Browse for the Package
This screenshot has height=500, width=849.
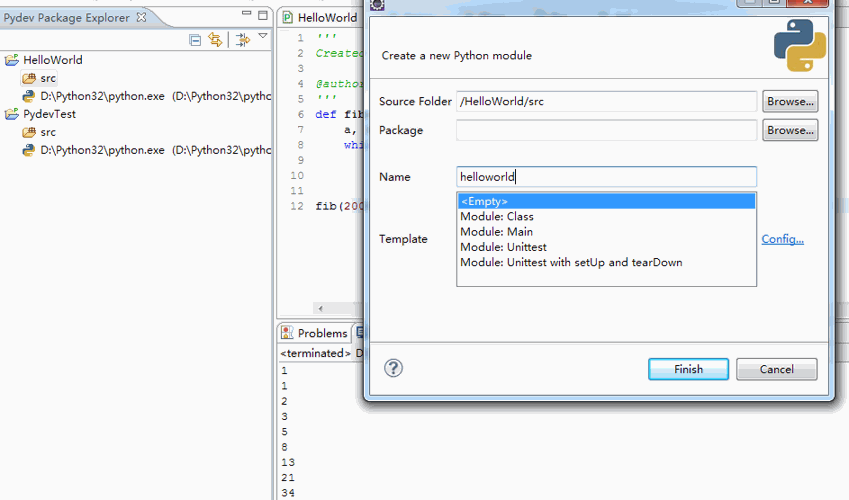point(790,130)
